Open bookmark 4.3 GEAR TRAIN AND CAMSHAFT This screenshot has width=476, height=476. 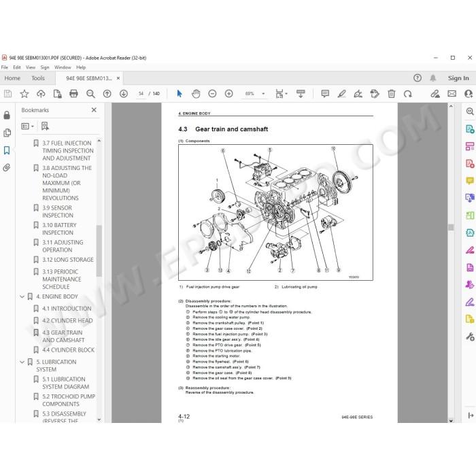point(63,337)
